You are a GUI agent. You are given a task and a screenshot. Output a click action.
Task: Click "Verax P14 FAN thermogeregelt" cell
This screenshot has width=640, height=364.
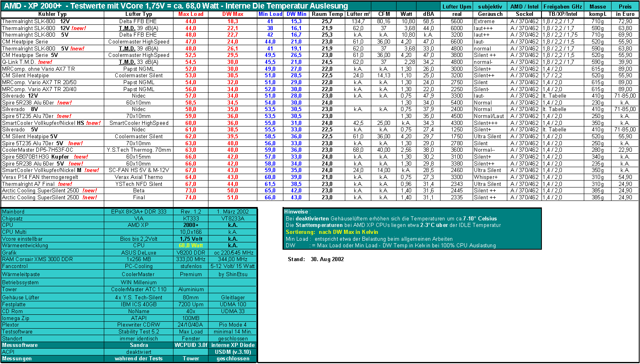[x=40, y=177]
